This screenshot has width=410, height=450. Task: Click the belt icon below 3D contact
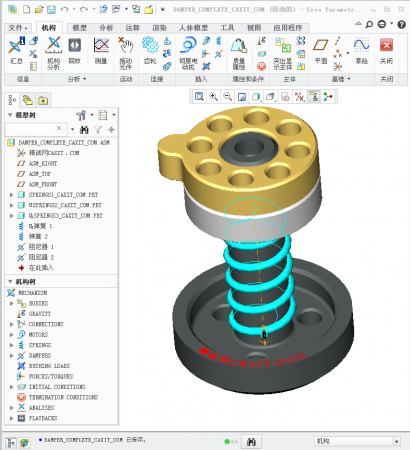(167, 66)
